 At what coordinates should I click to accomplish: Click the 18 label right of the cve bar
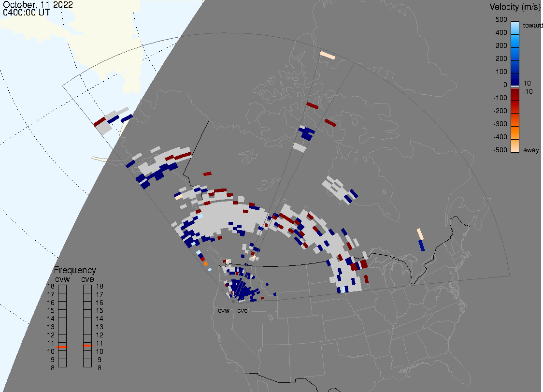click(100, 286)
